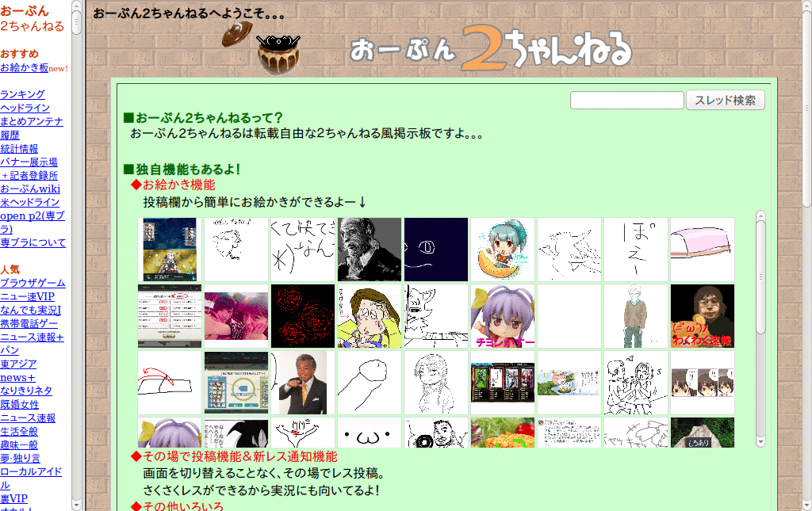Viewport: 812px width, 511px height.
Task: Open なんでも実況J board link
Action: coord(31,310)
